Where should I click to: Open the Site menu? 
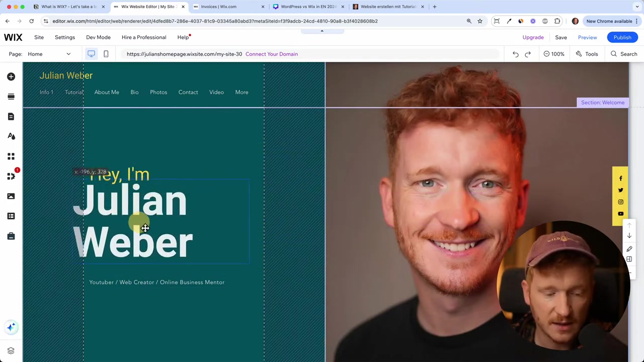[x=39, y=37]
